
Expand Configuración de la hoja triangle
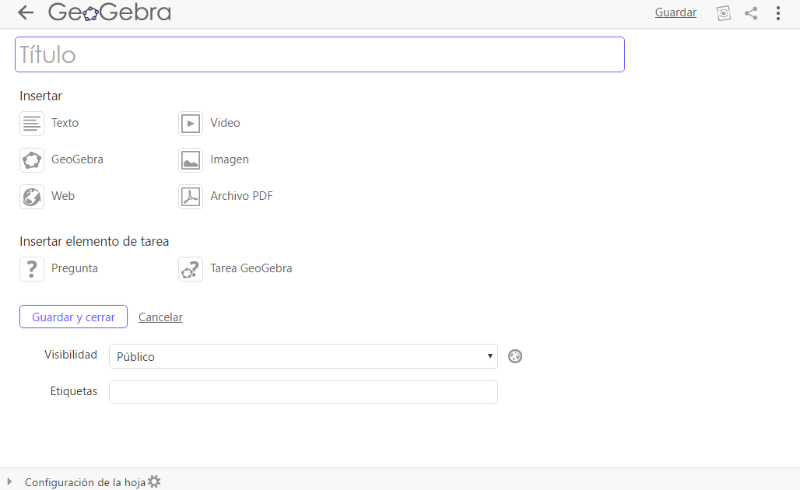click(x=9, y=481)
